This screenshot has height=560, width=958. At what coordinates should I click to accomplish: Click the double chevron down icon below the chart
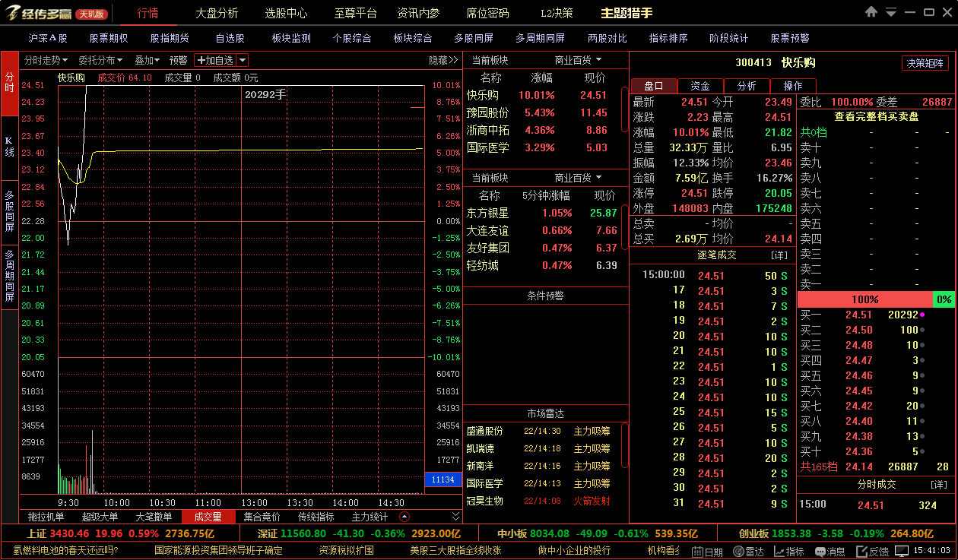(x=455, y=517)
